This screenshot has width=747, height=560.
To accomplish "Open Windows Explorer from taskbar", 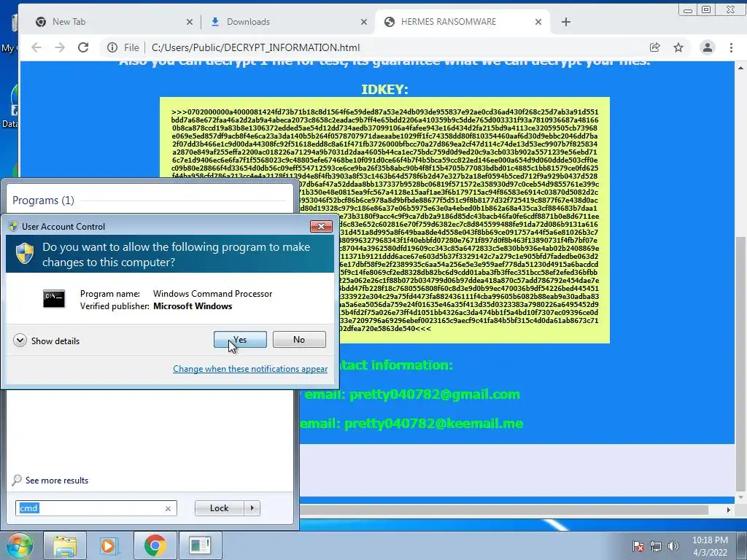I will [65, 545].
